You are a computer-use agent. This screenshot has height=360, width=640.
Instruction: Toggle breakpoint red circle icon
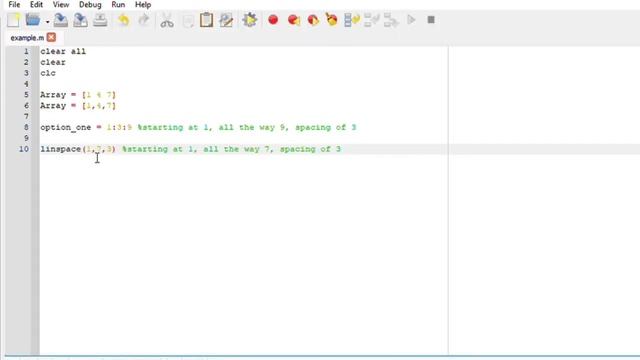(273, 20)
